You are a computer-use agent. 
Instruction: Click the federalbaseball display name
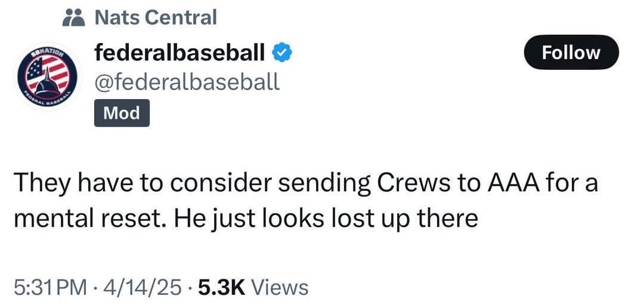(179, 53)
